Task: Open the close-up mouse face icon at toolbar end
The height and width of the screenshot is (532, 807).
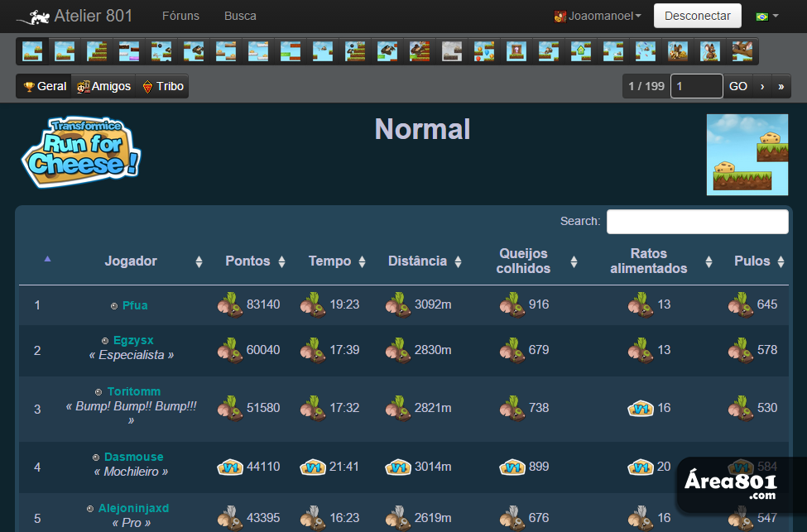Action: click(x=742, y=51)
